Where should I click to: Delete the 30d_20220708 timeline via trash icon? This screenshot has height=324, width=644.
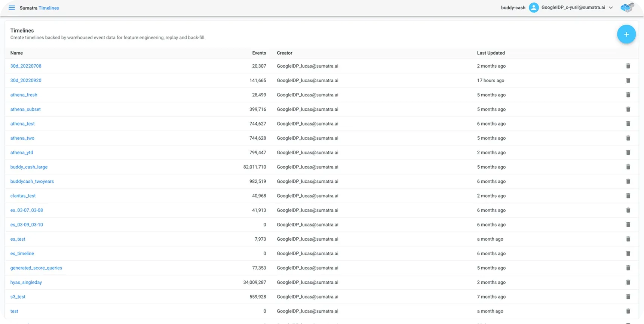[x=628, y=66]
